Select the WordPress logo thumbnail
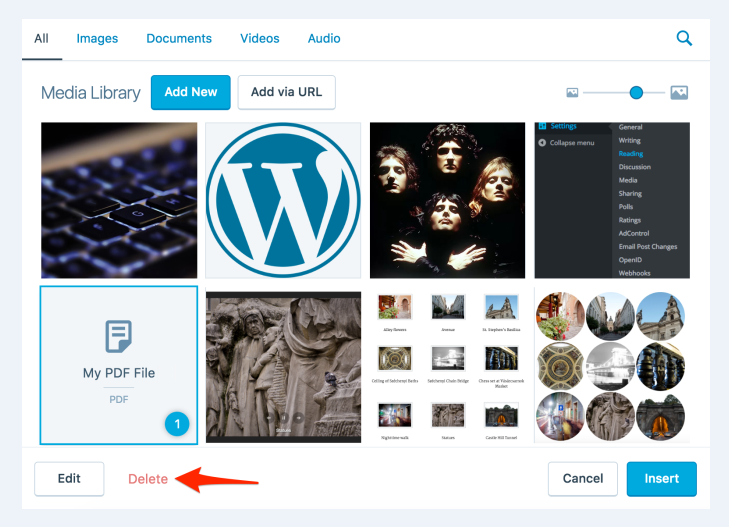The image size is (729, 527). [283, 200]
